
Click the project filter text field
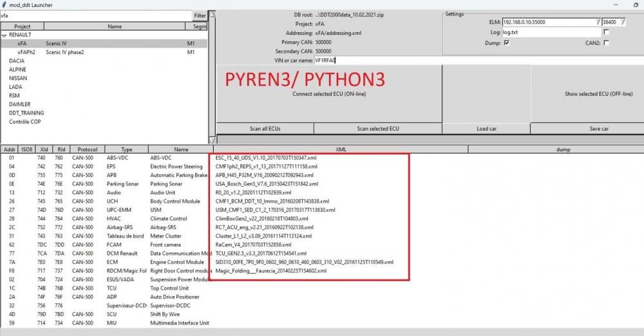(x=96, y=15)
